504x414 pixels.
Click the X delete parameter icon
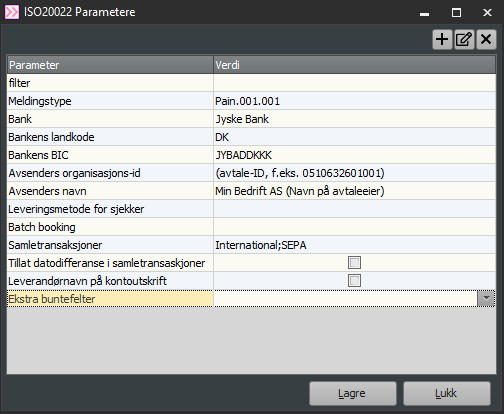tap(486, 39)
